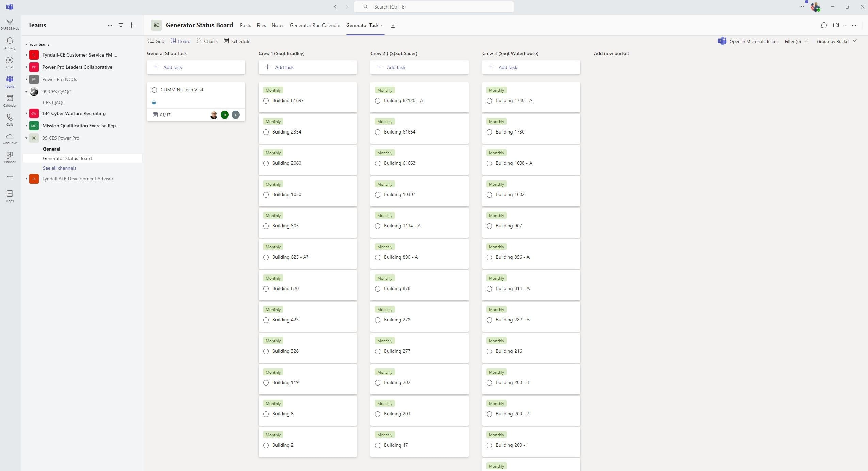
Task: Open Apps store icon
Action: point(10,196)
